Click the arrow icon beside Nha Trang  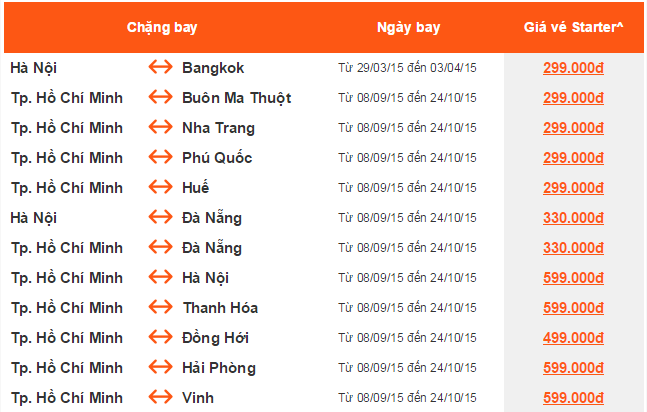click(160, 128)
